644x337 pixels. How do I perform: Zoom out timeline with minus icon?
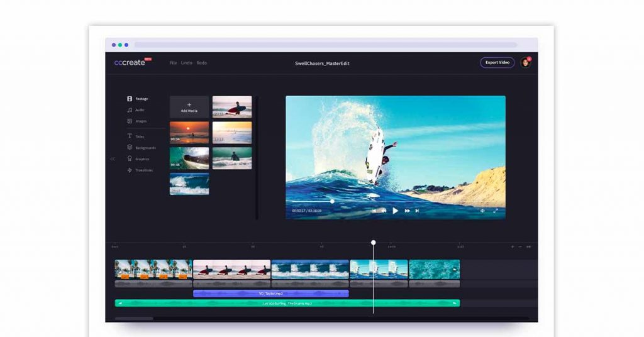pos(520,246)
